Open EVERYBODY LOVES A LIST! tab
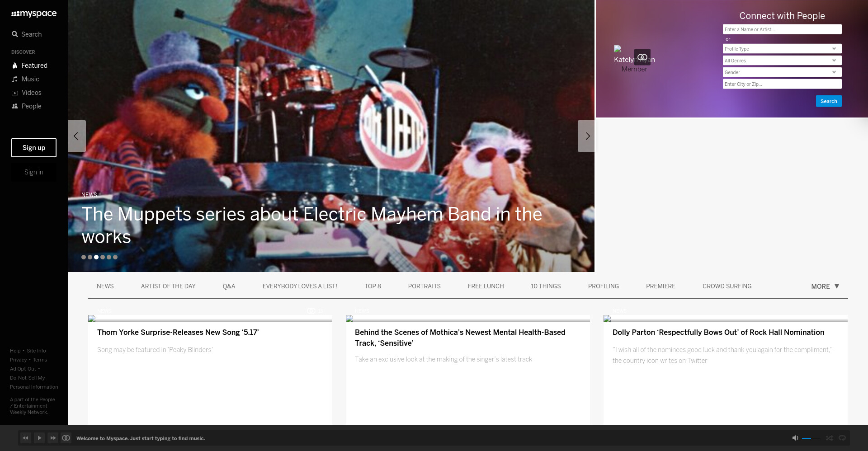 point(300,287)
